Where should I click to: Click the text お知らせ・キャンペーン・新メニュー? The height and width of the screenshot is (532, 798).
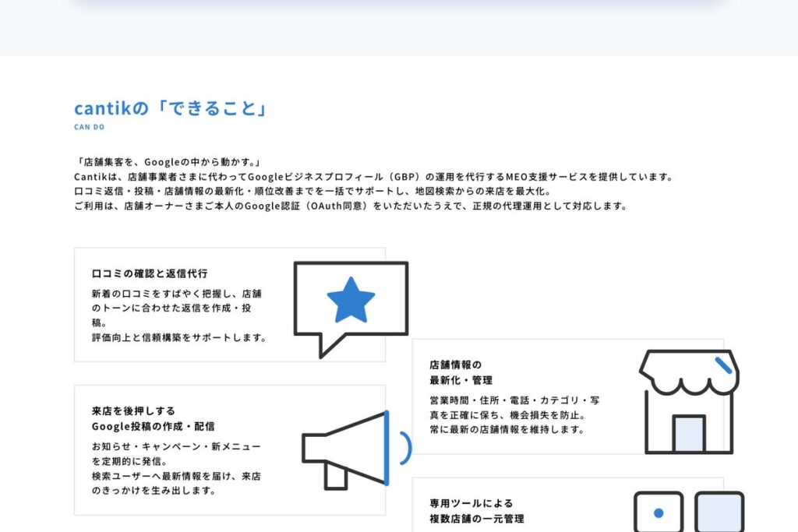[176, 446]
